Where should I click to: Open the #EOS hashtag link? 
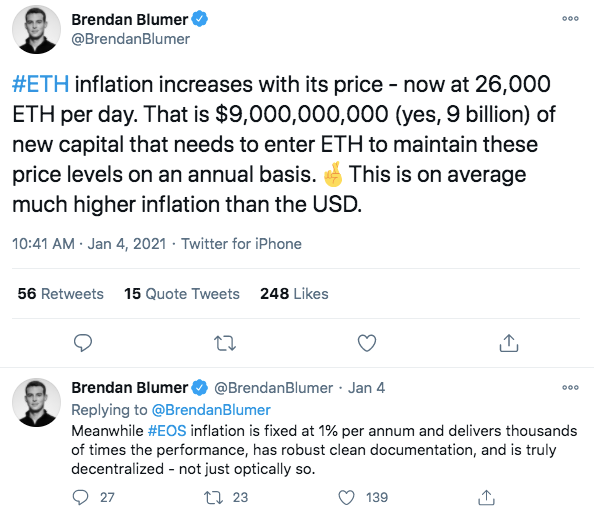point(167,431)
